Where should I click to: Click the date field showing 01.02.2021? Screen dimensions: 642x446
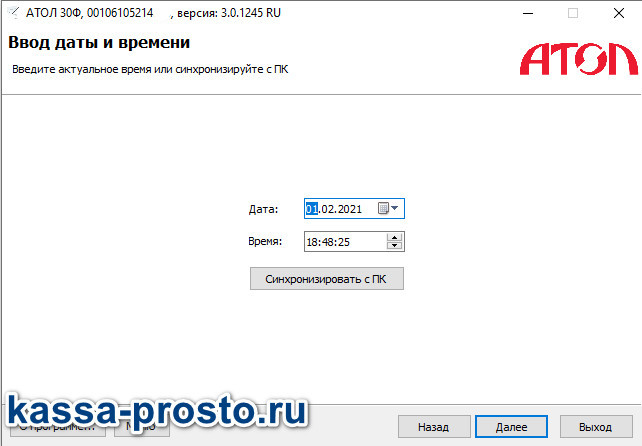click(354, 208)
